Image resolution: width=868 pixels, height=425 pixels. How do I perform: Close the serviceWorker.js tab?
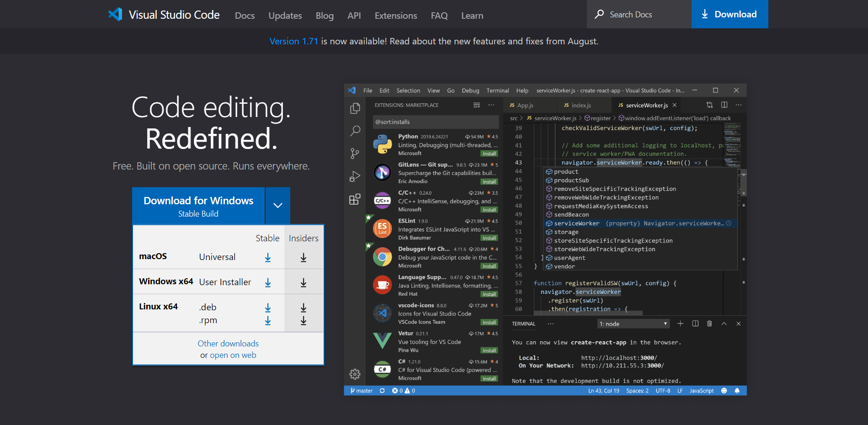(x=674, y=105)
